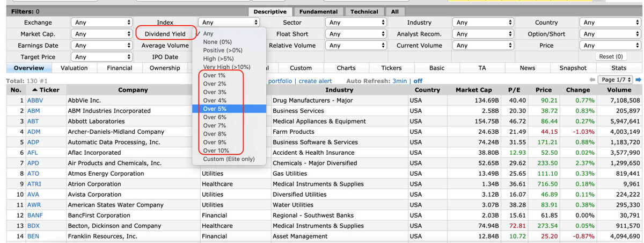Show the Snapshot view tab
This screenshot has width=644, height=243.
(573, 68)
